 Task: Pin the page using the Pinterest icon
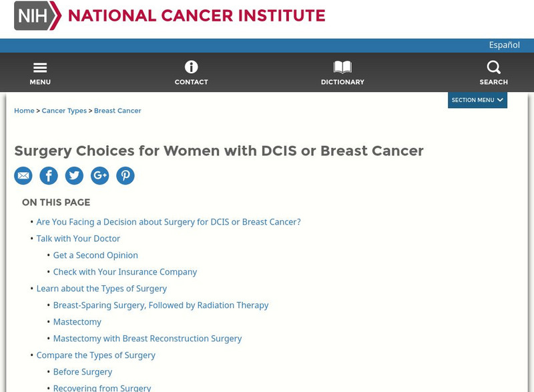tap(125, 175)
